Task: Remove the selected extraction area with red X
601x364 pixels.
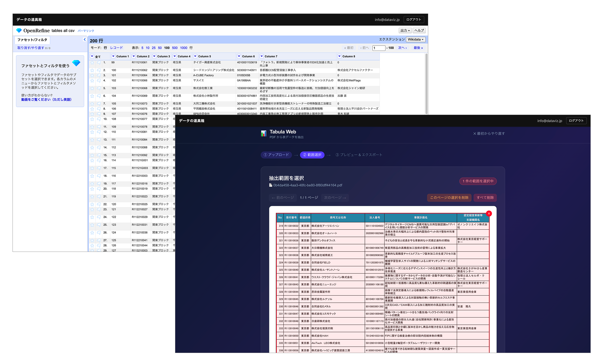Action: (489, 214)
